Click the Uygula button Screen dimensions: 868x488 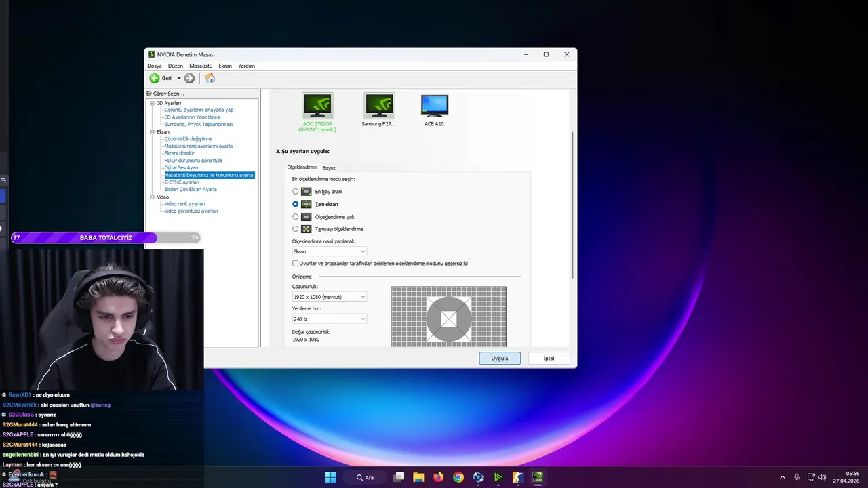(500, 358)
